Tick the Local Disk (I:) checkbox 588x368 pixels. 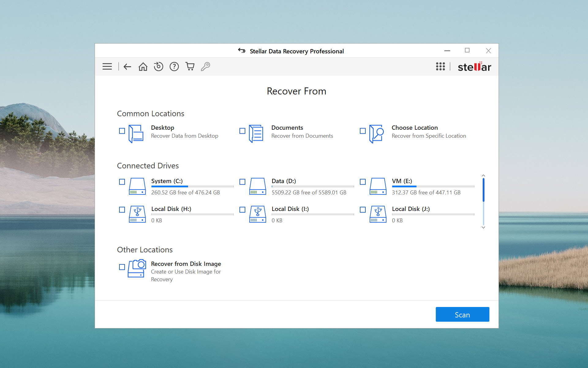[242, 210]
